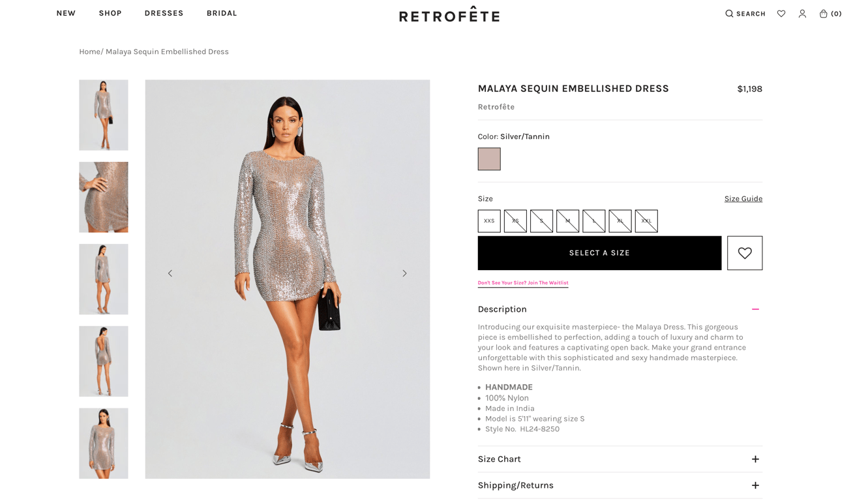Screen dimensions: 868x501
Task: Add dress to wishlist heart button
Action: (x=745, y=253)
